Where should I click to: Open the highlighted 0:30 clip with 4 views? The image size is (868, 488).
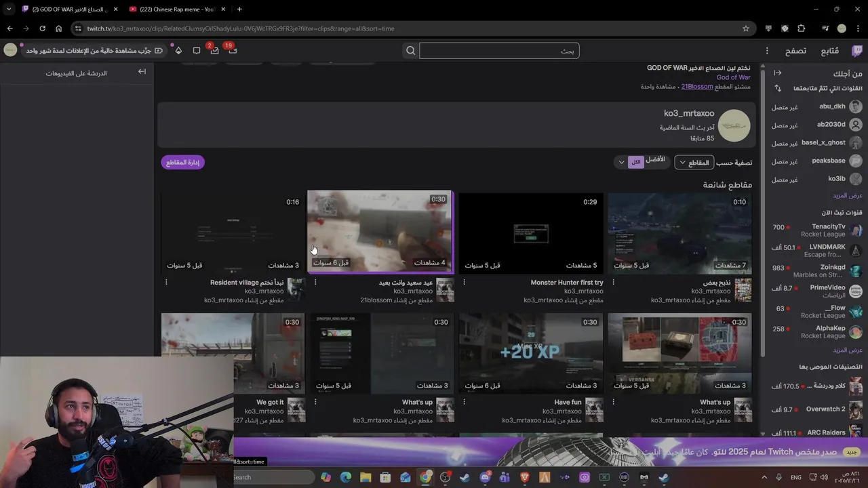click(x=380, y=231)
